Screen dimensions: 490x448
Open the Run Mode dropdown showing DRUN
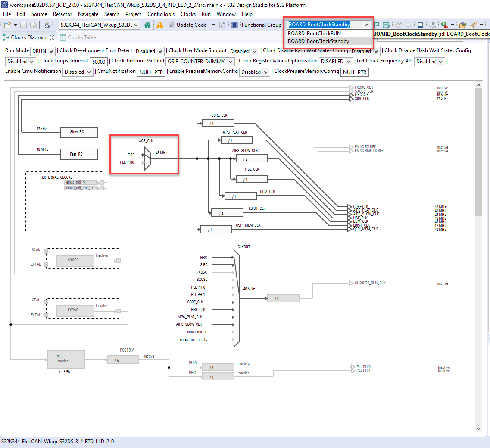coord(43,51)
